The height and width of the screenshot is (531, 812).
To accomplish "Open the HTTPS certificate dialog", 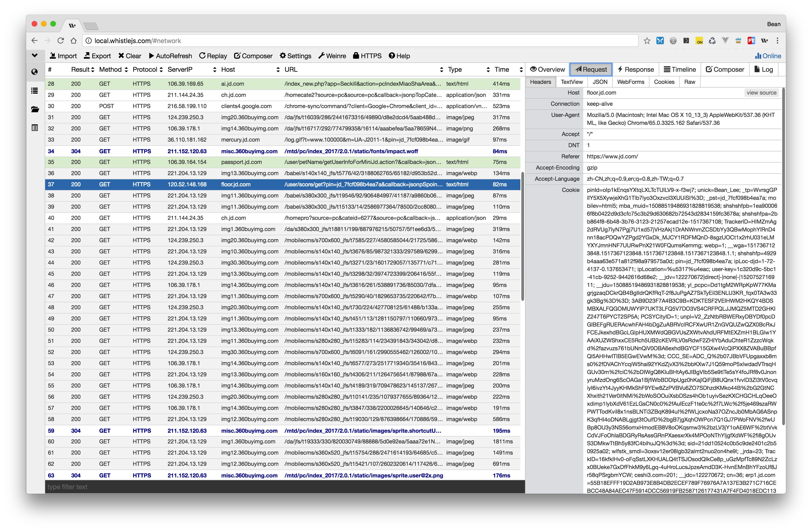I will click(367, 56).
